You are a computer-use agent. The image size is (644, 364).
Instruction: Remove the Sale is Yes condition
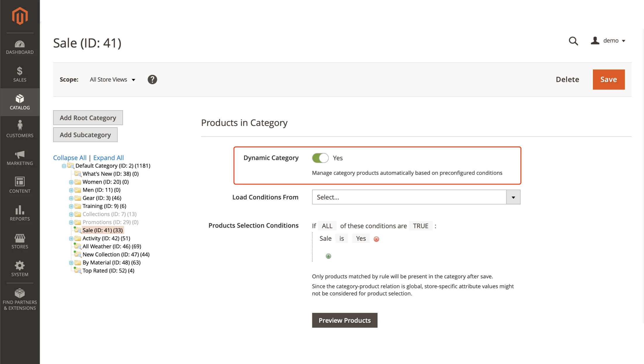click(x=376, y=239)
